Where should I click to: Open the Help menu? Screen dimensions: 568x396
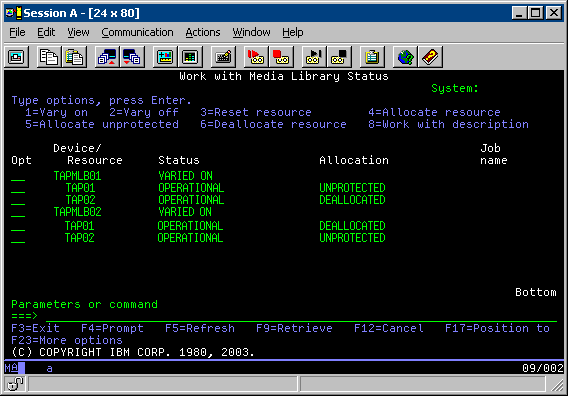click(x=293, y=32)
